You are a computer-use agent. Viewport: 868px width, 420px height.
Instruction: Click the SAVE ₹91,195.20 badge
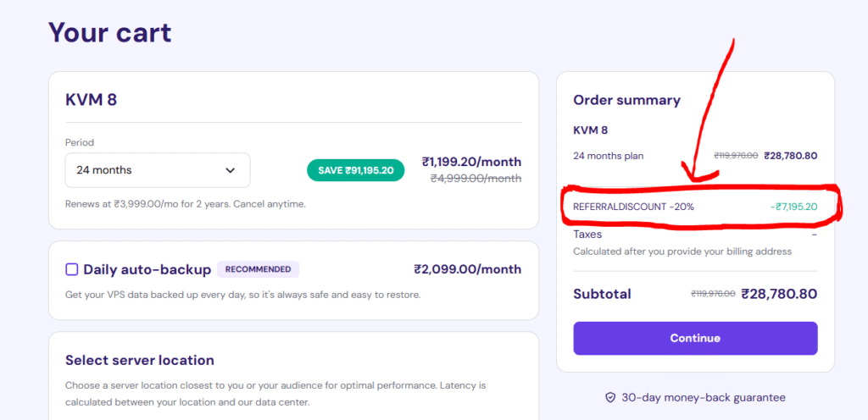coord(355,170)
